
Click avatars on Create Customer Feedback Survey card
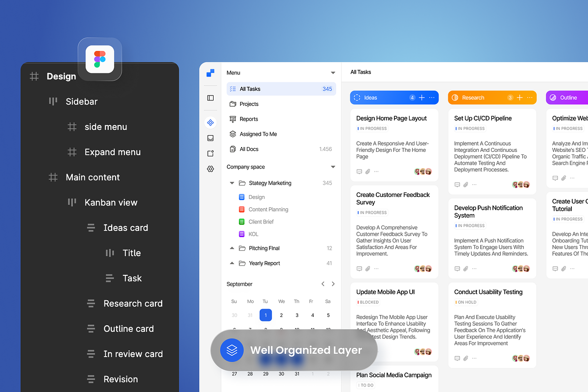coord(423,269)
